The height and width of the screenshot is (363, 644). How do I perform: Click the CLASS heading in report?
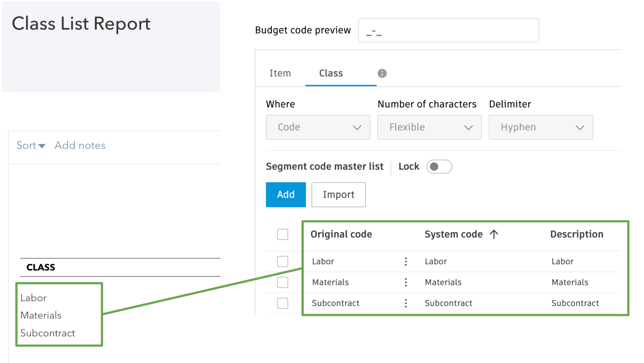point(41,267)
